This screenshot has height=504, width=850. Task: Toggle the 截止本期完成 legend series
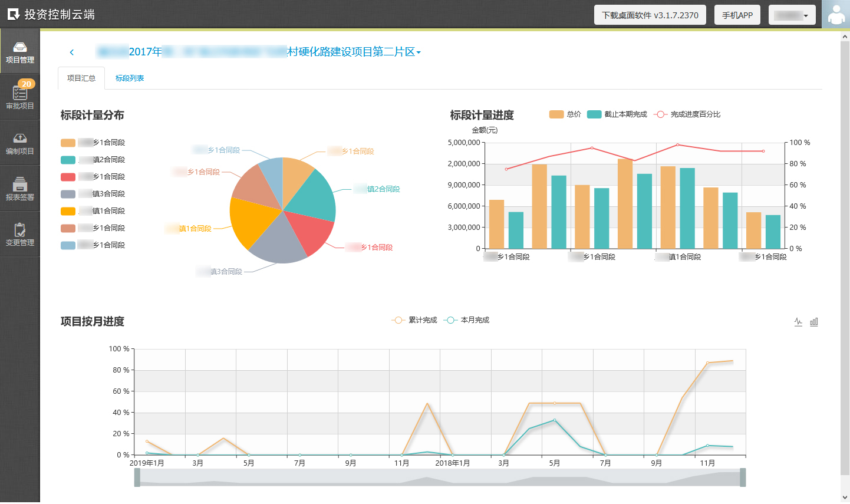click(617, 114)
